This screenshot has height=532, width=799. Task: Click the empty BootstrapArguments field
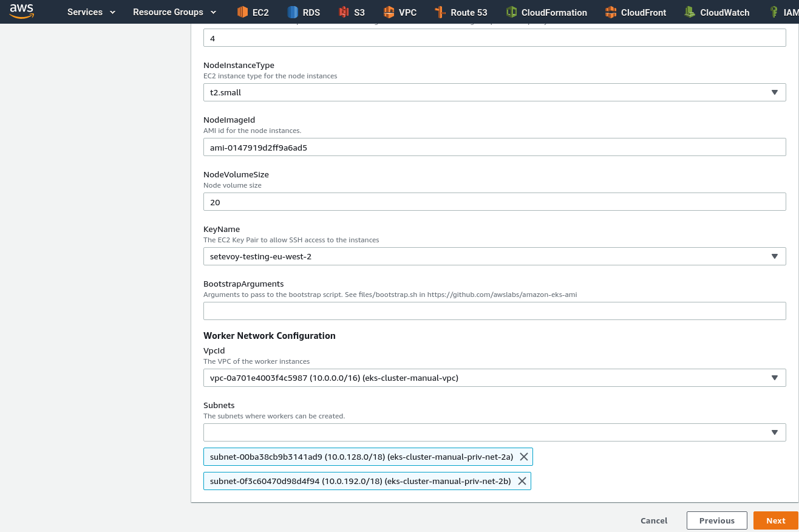(494, 311)
